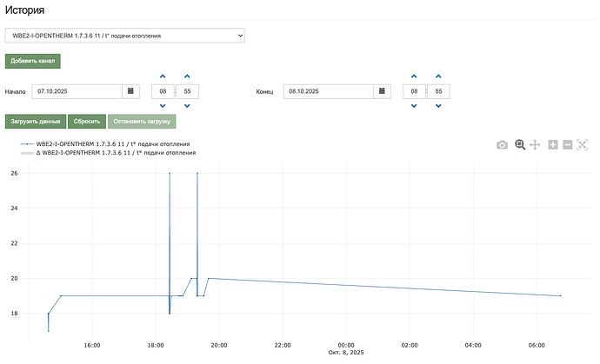Decrease the start minutes with down chevron

coord(186,106)
